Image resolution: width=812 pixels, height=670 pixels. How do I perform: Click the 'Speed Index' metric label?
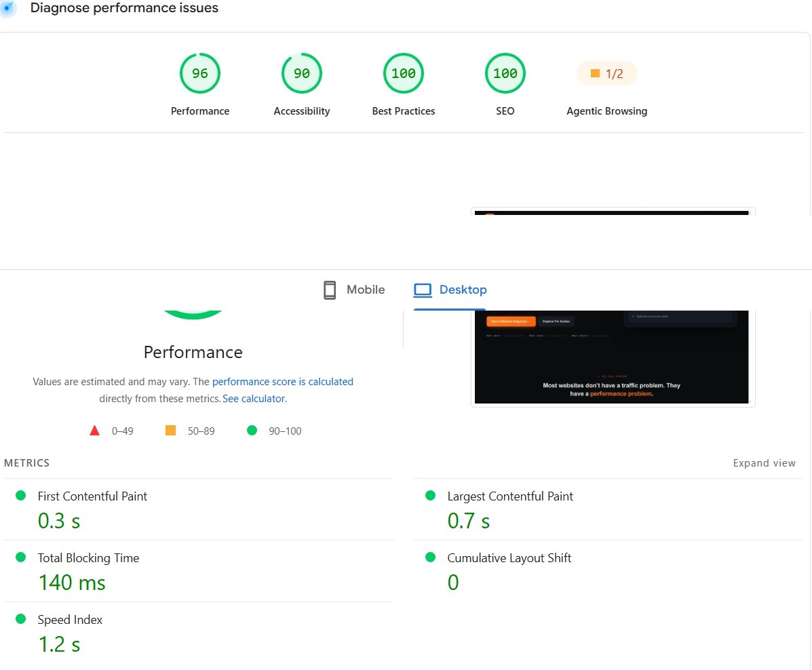[70, 619]
